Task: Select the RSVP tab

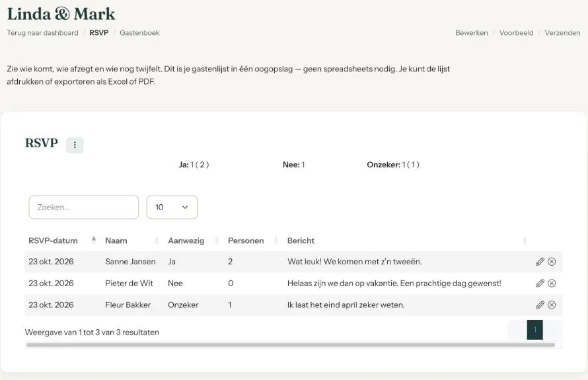Action: (99, 32)
